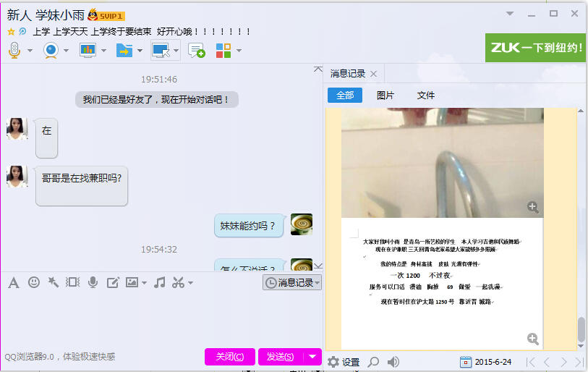
Task: Go to first page of history
Action: tap(531, 362)
